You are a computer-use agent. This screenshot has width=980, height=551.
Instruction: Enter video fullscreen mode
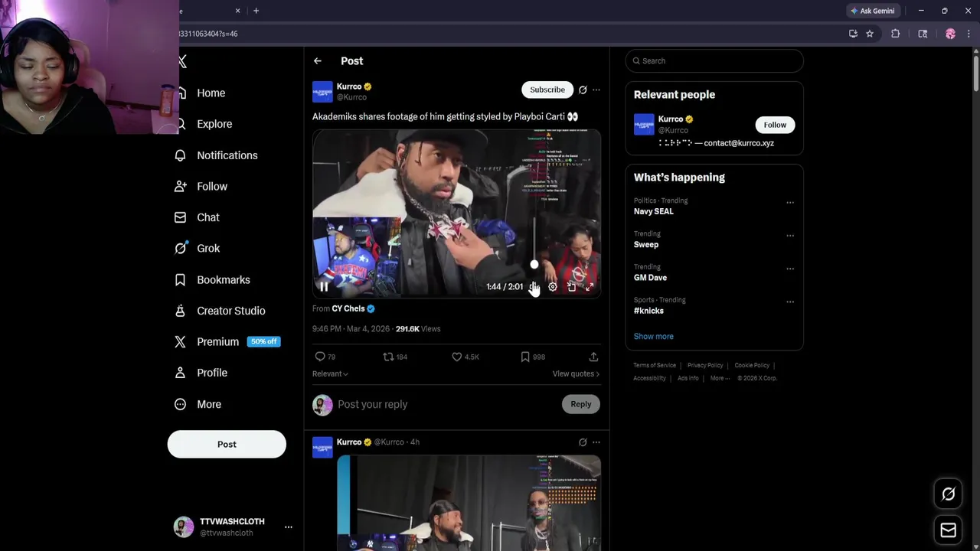point(590,287)
